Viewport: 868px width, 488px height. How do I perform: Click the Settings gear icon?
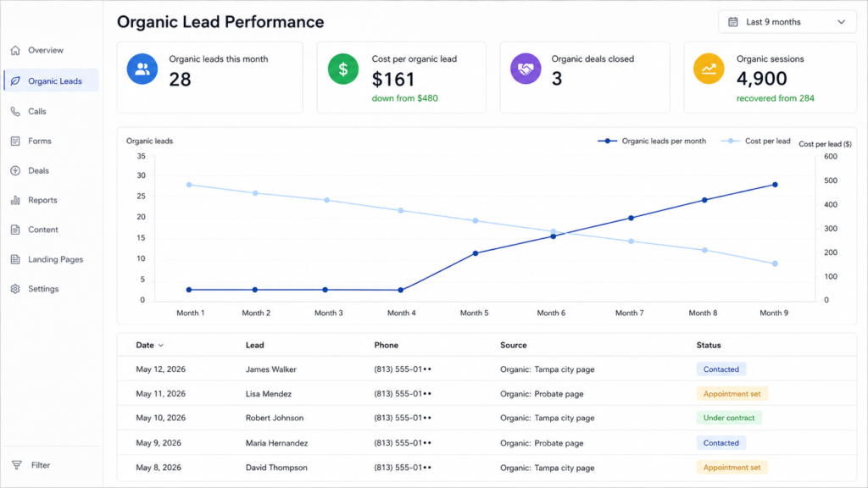coord(15,289)
